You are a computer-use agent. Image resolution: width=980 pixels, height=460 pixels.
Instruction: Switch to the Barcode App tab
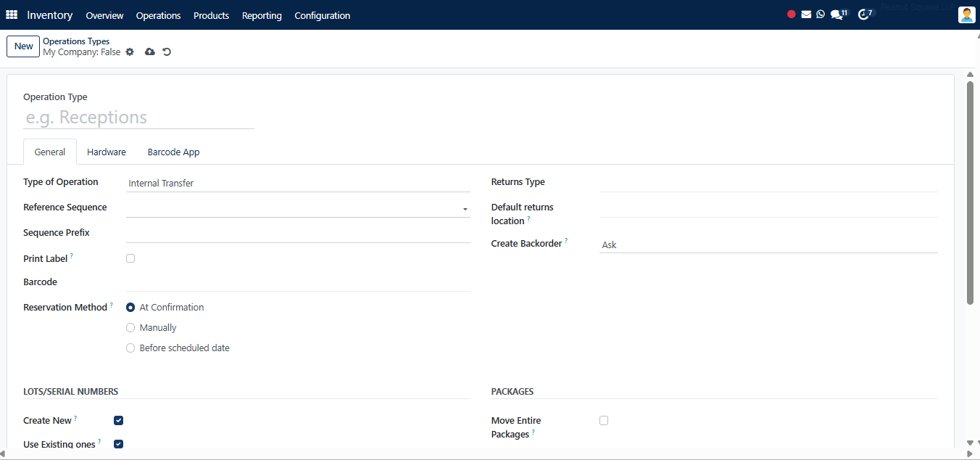click(x=173, y=152)
